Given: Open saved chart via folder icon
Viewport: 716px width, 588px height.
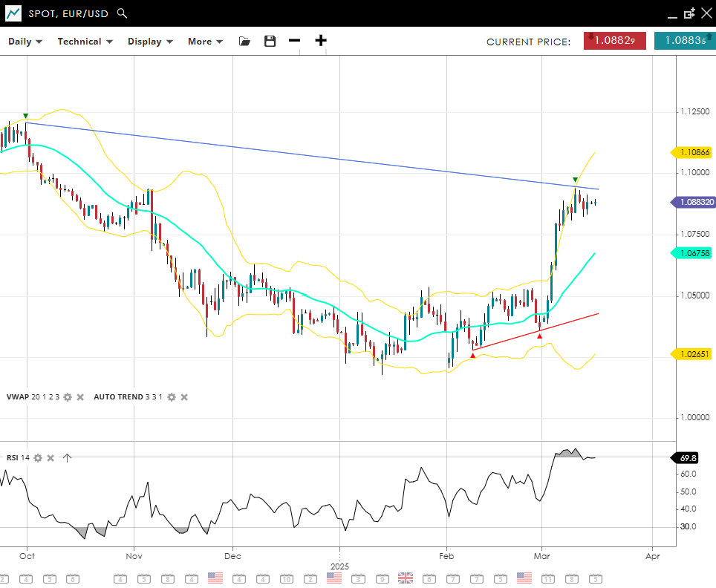Looking at the screenshot, I should click(244, 42).
